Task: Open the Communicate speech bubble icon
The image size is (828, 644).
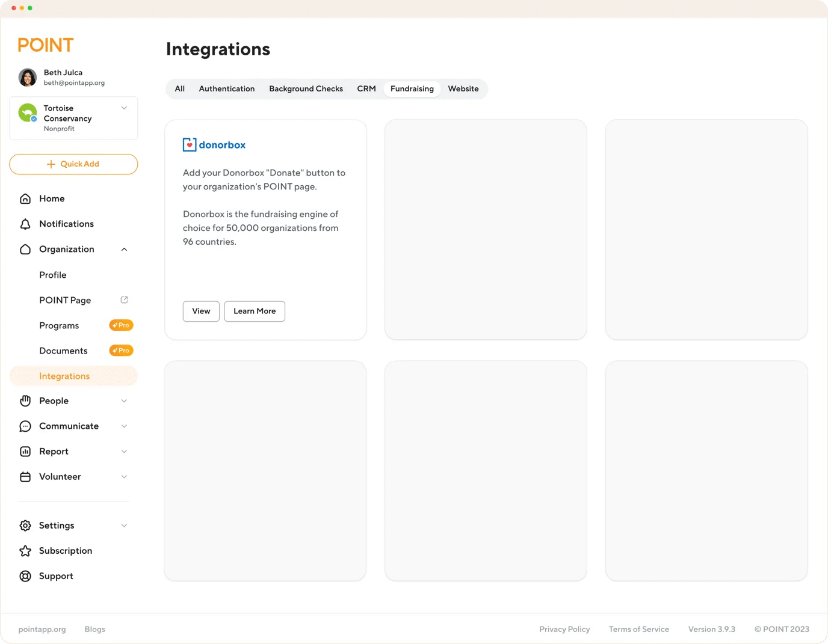Action: pos(25,426)
